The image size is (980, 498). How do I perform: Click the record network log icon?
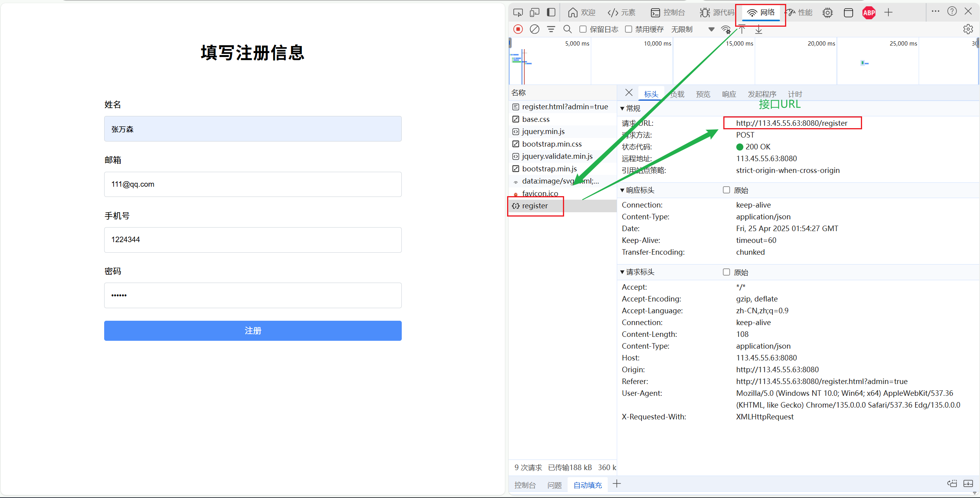(518, 29)
